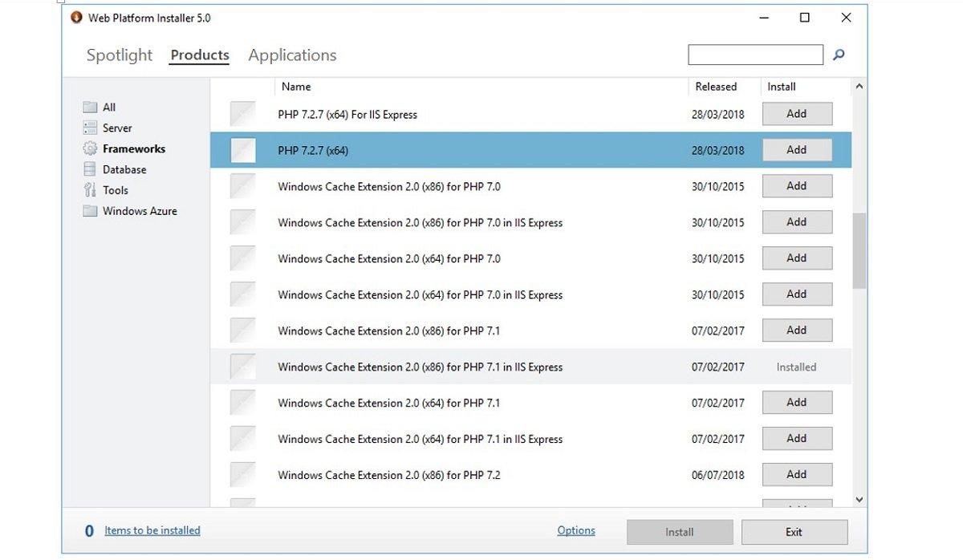This screenshot has width=963, height=560.
Task: Select the All category folder icon
Action: point(90,108)
